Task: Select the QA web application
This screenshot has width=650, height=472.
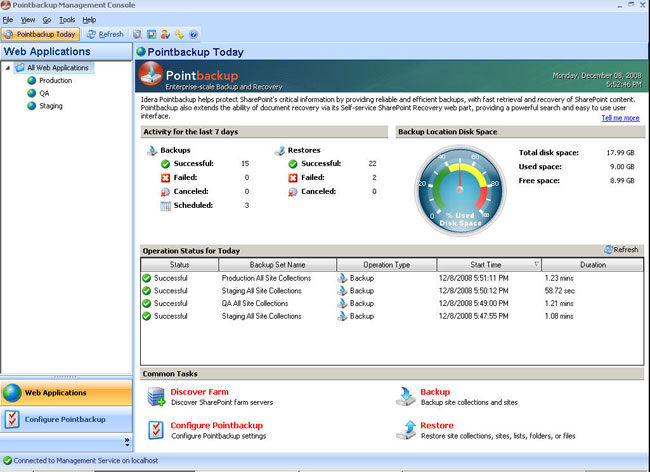Action: coord(44,93)
